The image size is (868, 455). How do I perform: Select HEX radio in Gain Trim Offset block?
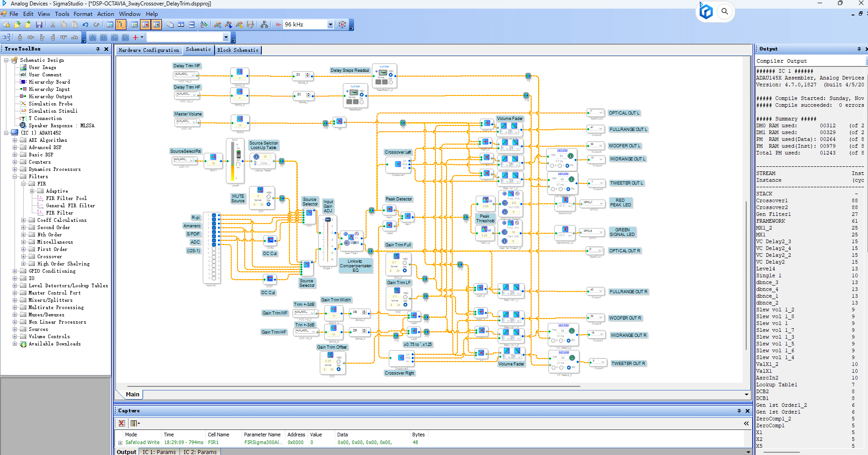click(339, 362)
